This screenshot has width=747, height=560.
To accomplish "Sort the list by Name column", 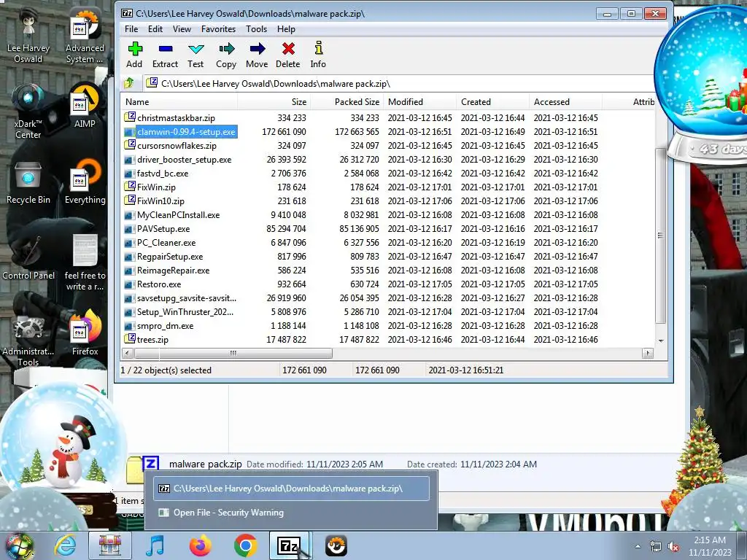I will 179,102.
